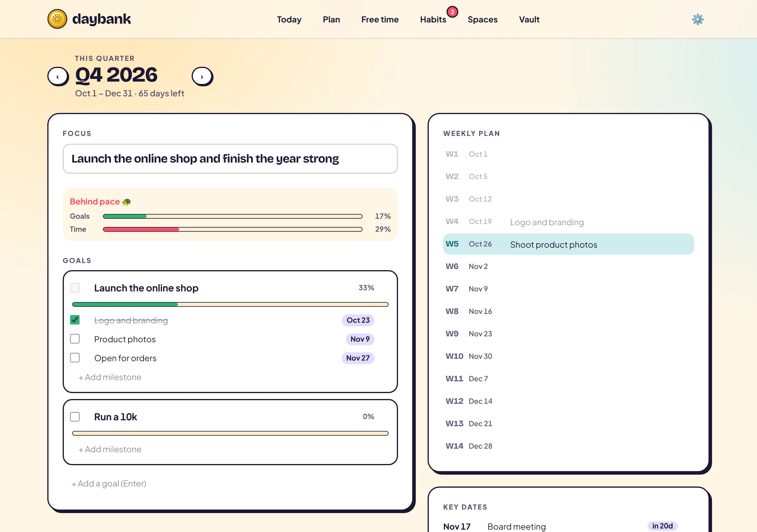The width and height of the screenshot is (757, 532).
Task: Go to the previous quarter arrow
Action: [x=58, y=77]
